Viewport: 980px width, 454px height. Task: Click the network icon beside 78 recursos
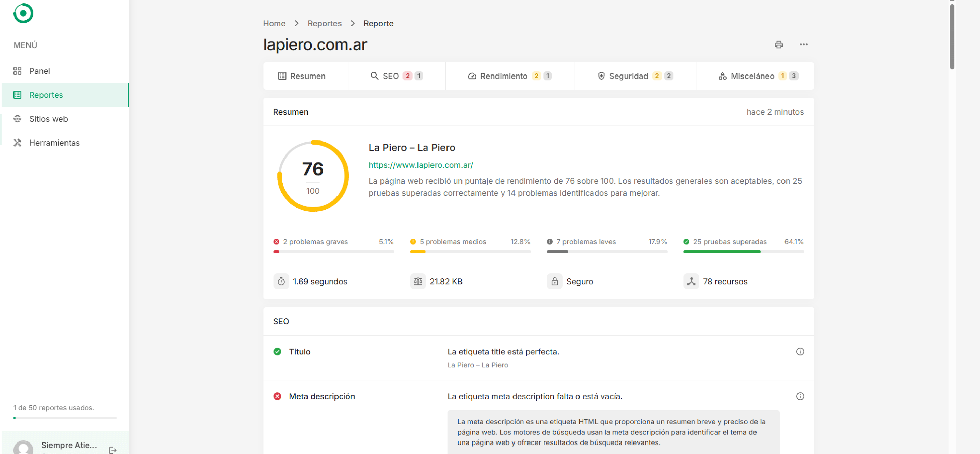point(691,281)
